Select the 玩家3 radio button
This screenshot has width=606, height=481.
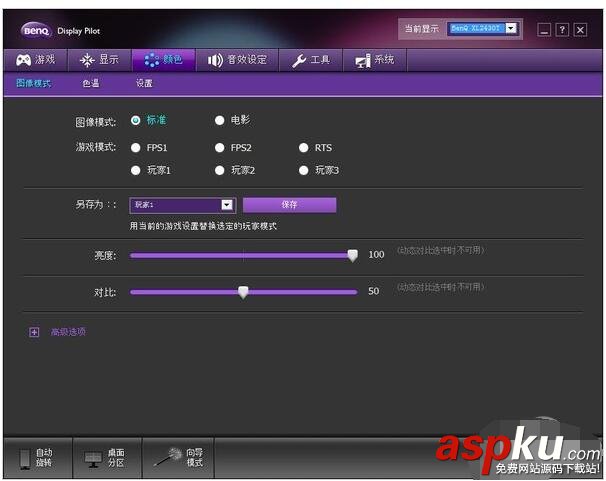304,170
